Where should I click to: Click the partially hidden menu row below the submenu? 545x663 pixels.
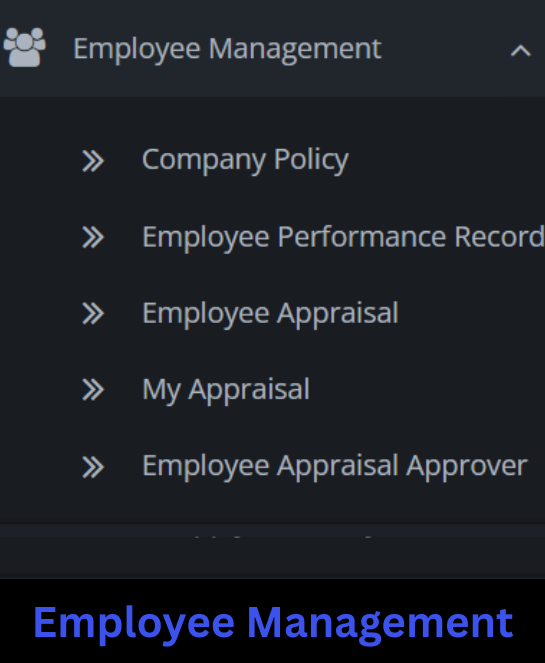click(272, 551)
